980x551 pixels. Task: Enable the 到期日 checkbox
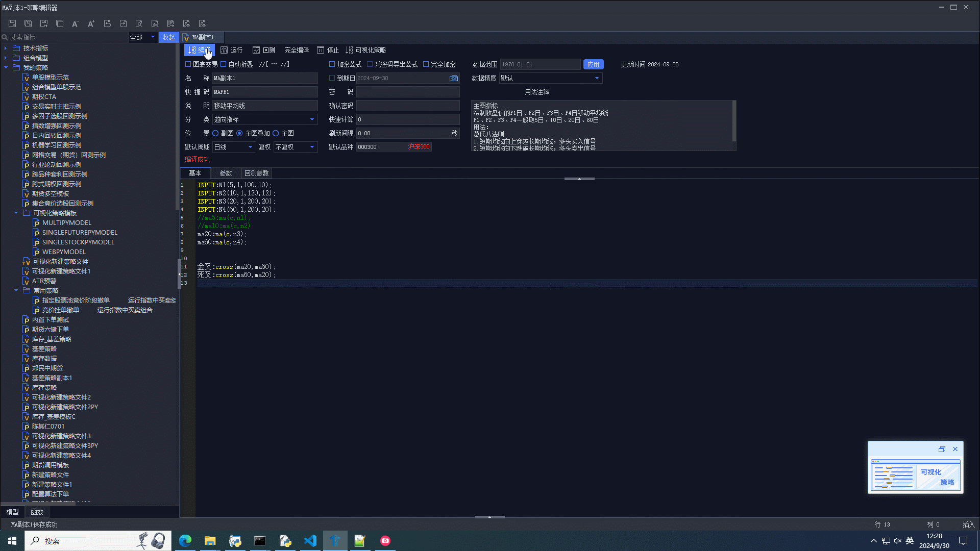coord(332,78)
